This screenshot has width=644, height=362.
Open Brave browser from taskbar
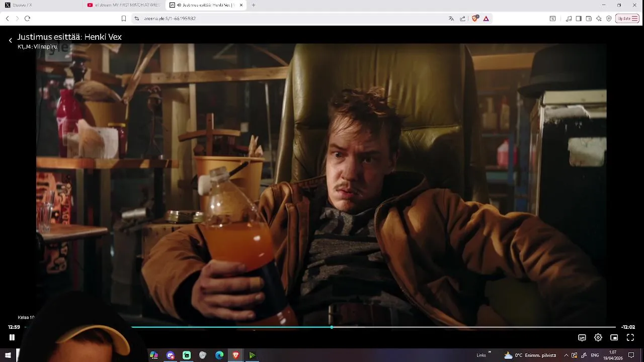coord(236,355)
